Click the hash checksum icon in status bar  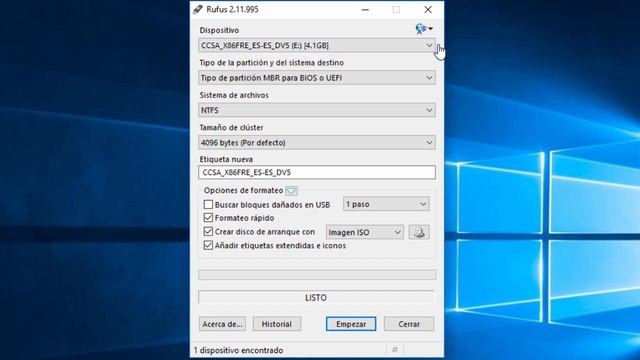(395, 349)
